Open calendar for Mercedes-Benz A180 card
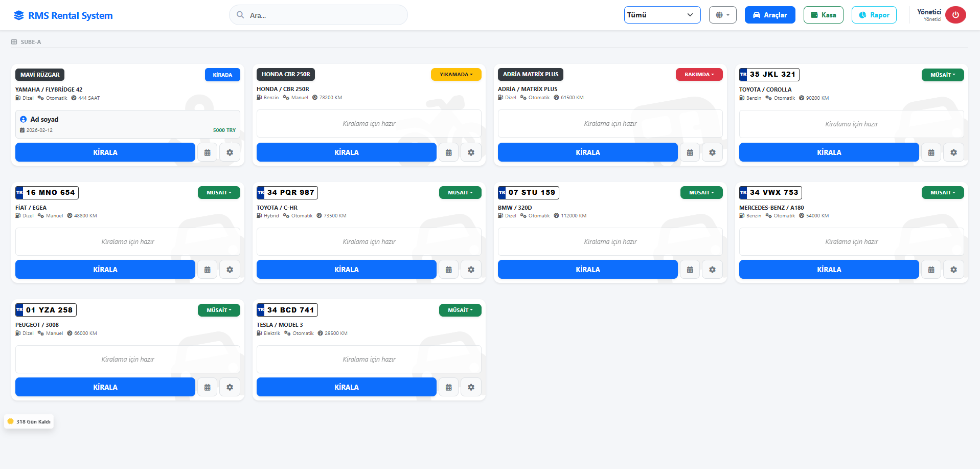The height and width of the screenshot is (469, 980). click(x=931, y=270)
